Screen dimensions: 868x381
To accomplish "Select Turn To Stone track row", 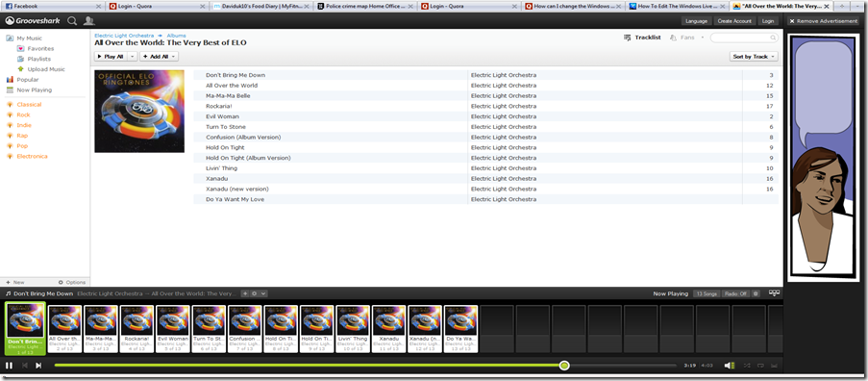I will point(485,127).
